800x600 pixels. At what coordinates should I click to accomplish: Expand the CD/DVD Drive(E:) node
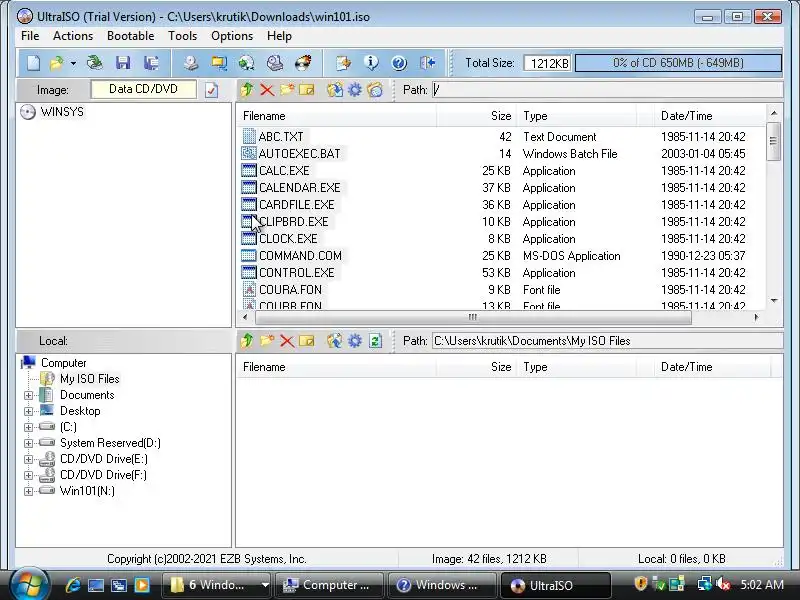pyautogui.click(x=29, y=459)
